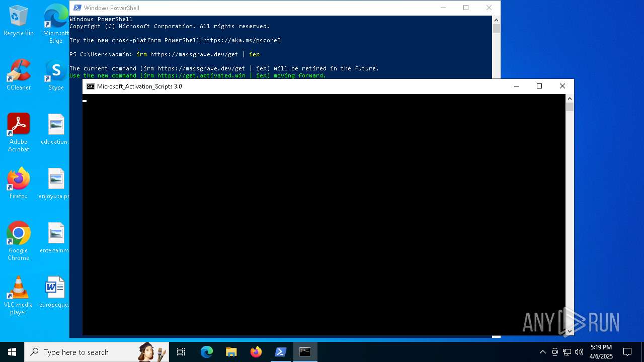Image resolution: width=644 pixels, height=362 pixels.
Task: Select the europeque Word document icon
Action: click(56, 292)
